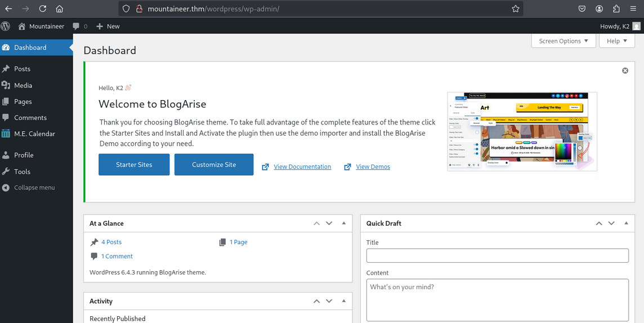Image resolution: width=644 pixels, height=323 pixels.
Task: Click the Starter Sites button
Action: [134, 165]
